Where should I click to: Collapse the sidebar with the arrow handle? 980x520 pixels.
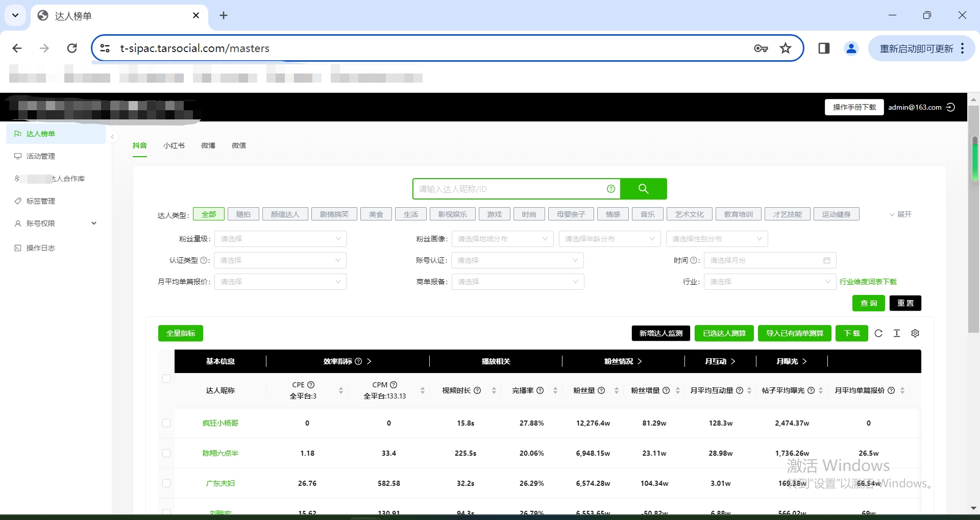coord(112,136)
